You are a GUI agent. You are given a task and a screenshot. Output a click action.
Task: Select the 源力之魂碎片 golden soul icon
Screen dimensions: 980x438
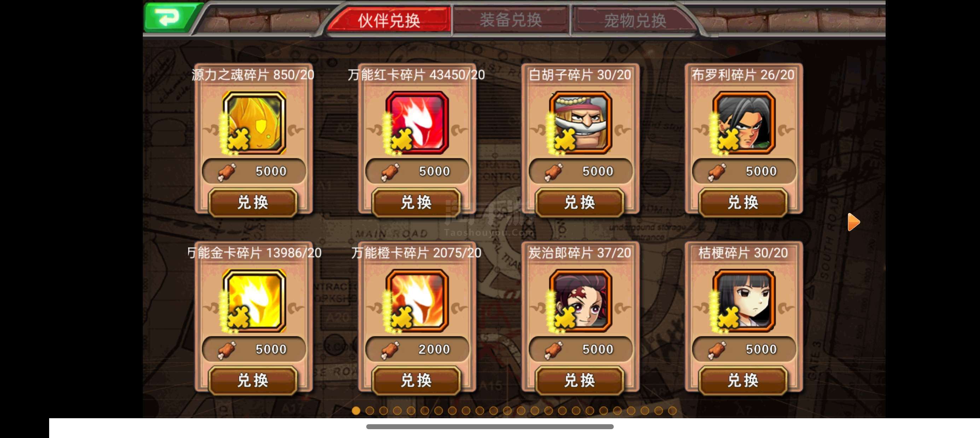tap(254, 123)
